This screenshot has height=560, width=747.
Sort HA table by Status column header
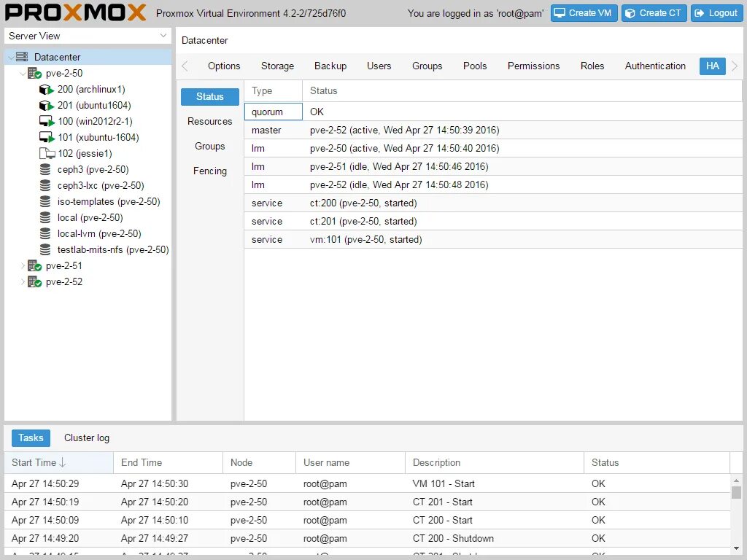tap(522, 91)
